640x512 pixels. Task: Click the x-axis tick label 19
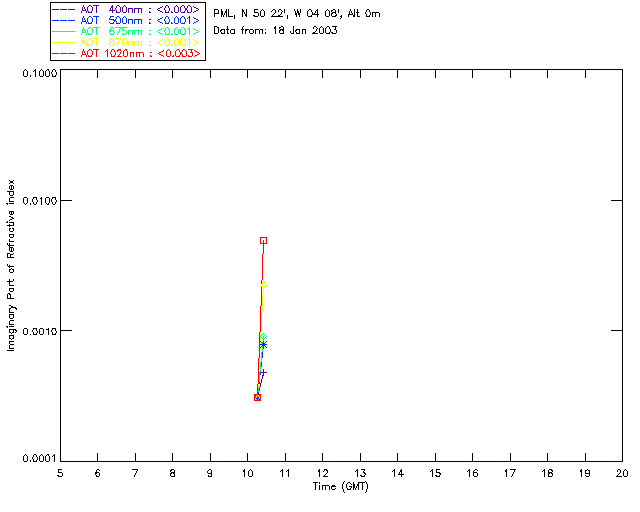click(x=585, y=473)
